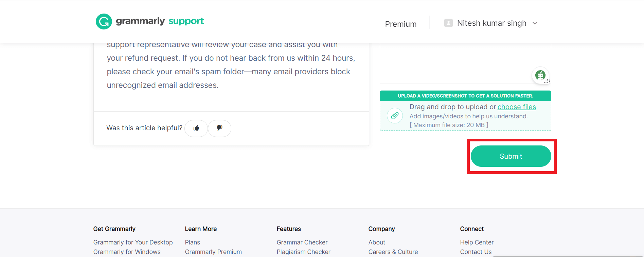Open Grammar Checker footer link
The width and height of the screenshot is (644, 257).
302,242
